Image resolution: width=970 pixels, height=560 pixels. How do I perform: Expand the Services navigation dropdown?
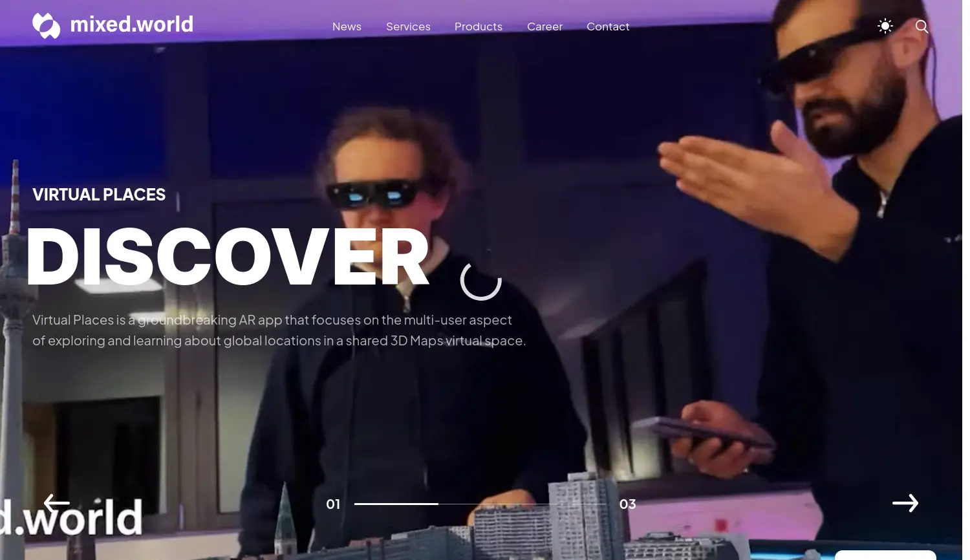point(408,27)
